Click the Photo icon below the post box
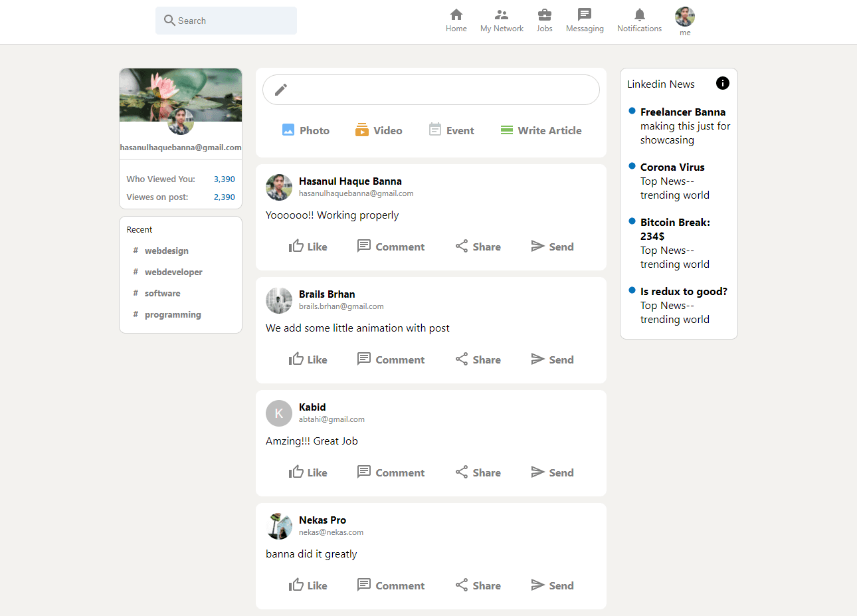 tap(288, 130)
